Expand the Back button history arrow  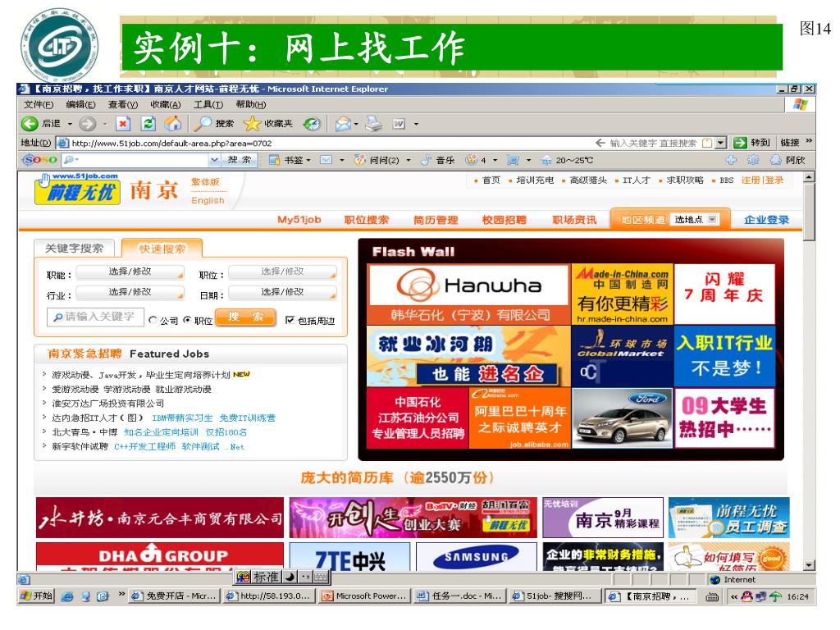pos(71,125)
